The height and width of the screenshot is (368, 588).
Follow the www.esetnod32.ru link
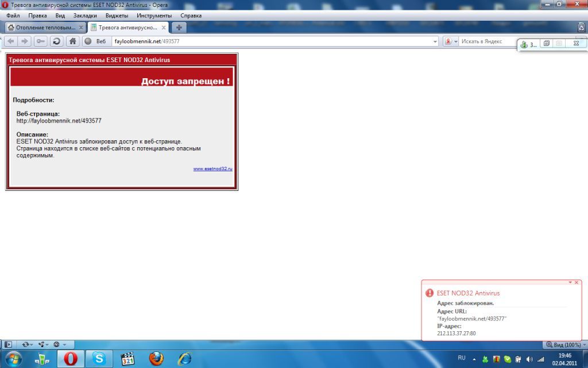coord(212,169)
